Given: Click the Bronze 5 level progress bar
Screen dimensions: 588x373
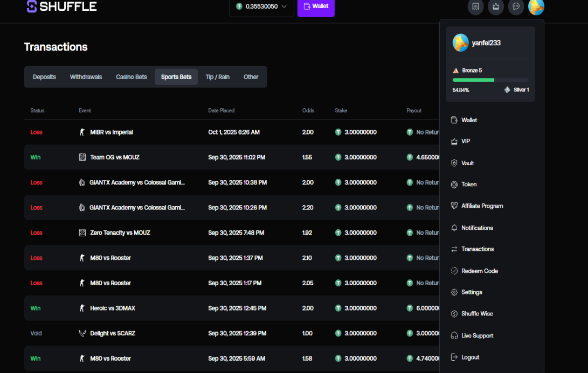Looking at the screenshot, I should [x=490, y=80].
